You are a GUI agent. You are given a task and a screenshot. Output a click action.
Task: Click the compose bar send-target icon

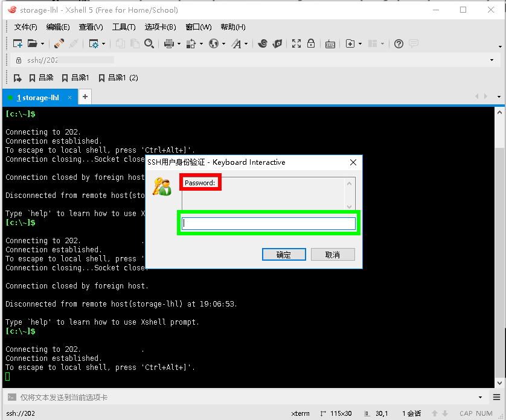(x=11, y=397)
